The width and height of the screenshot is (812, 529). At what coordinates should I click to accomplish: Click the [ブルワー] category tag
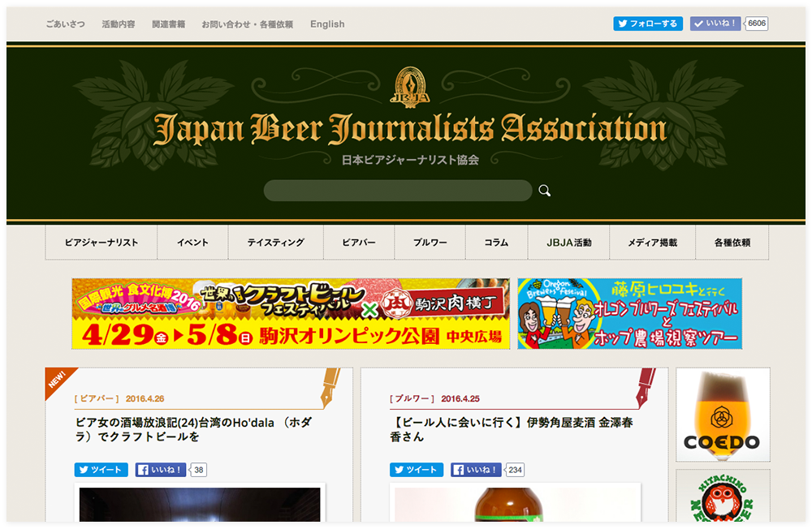point(412,398)
